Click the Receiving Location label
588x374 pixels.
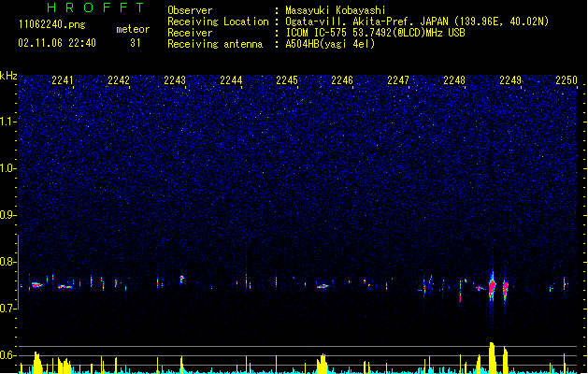pos(218,22)
